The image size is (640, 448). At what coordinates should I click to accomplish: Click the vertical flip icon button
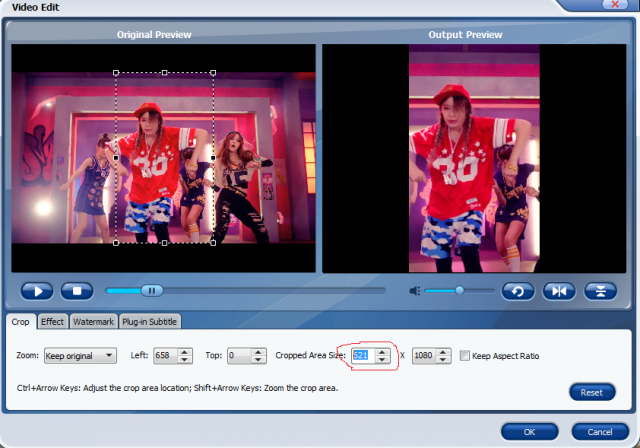pos(600,291)
